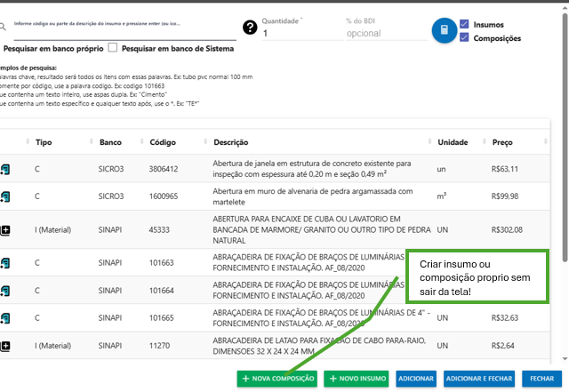The height and width of the screenshot is (392, 569).
Task: Click the Fechar button
Action: (541, 379)
